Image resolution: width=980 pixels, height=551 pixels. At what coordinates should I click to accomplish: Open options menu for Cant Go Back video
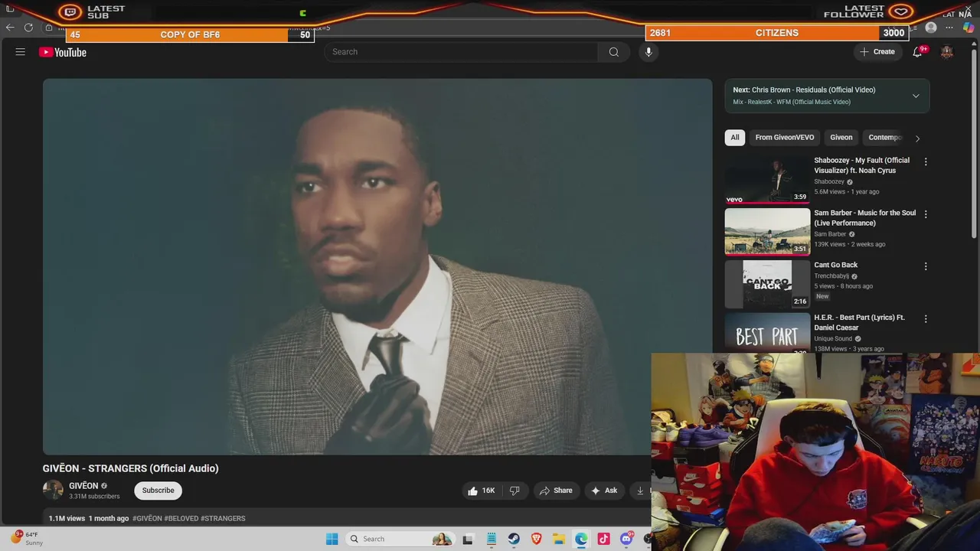pyautogui.click(x=926, y=266)
